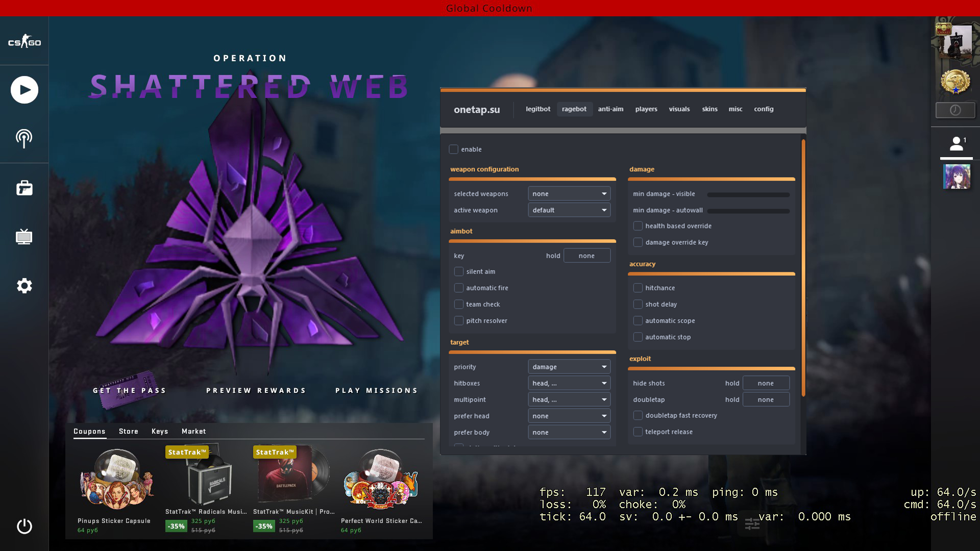Viewport: 980px width, 551px height.
Task: Switch to skins tab
Action: (x=709, y=109)
